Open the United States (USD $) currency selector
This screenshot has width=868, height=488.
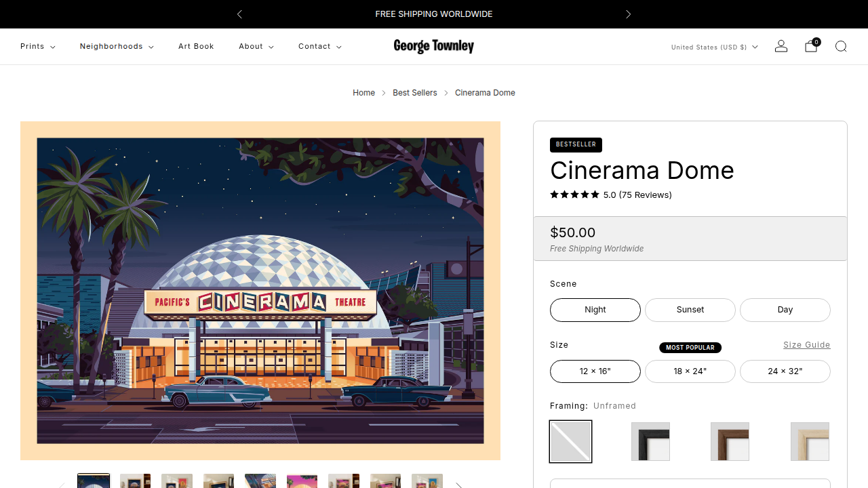tap(715, 47)
